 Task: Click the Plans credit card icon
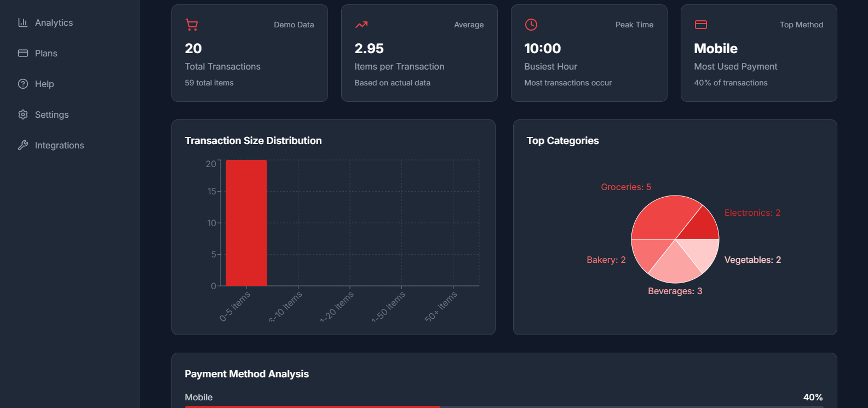click(23, 53)
